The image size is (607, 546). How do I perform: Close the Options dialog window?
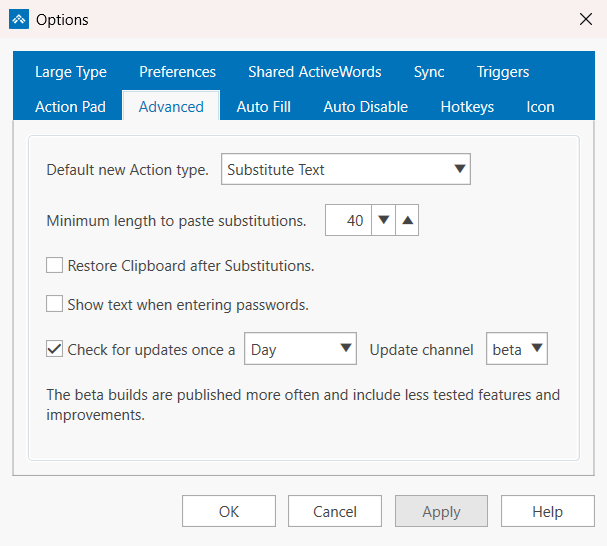coord(586,19)
